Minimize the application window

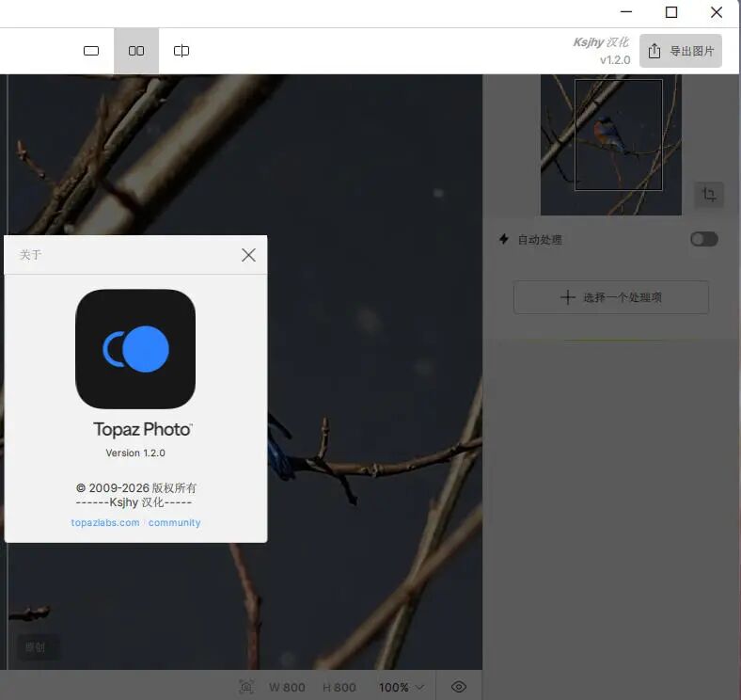coord(626,12)
